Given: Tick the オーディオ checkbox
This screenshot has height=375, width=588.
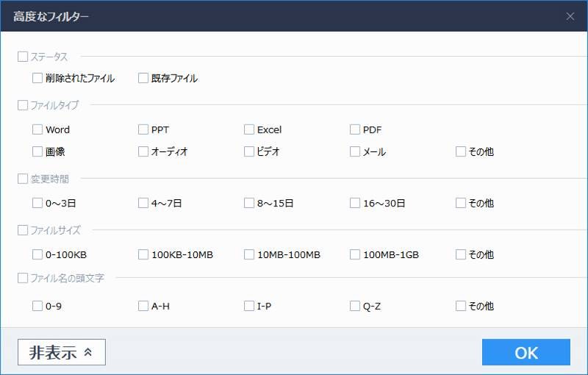Looking at the screenshot, I should tap(143, 151).
